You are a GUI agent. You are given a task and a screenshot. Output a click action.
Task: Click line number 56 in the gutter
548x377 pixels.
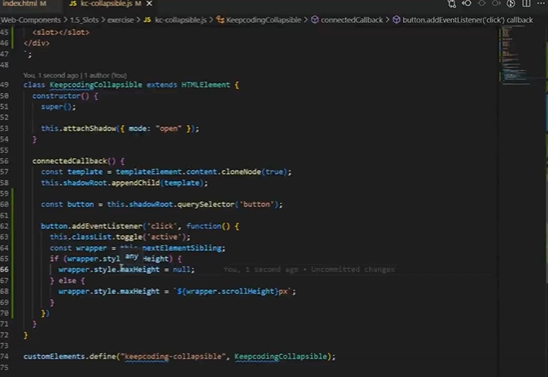(x=4, y=161)
